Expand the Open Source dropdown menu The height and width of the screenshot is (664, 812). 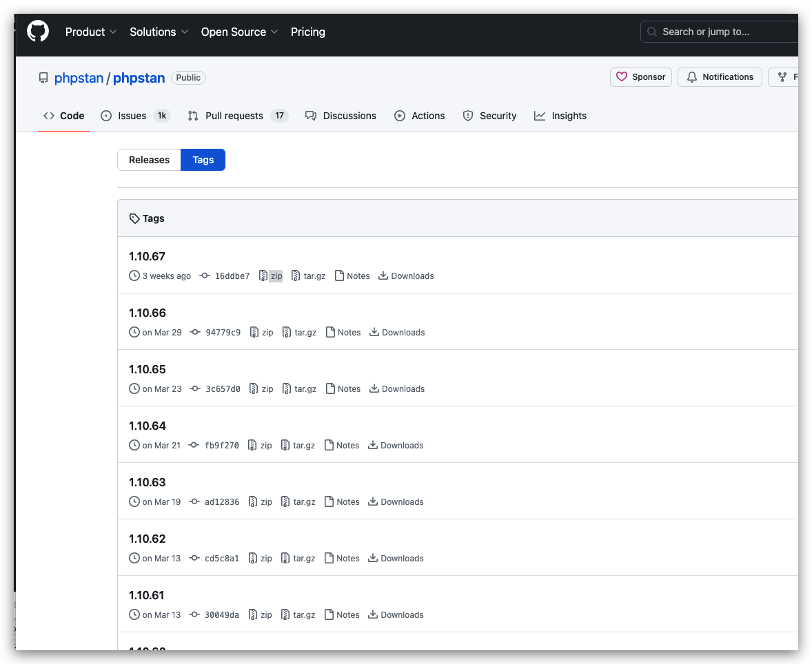click(x=239, y=32)
